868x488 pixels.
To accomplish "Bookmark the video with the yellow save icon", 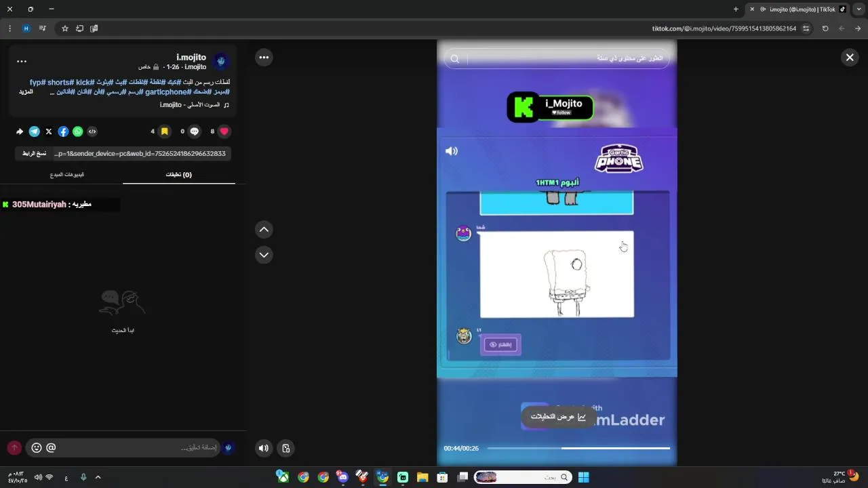I will [164, 131].
